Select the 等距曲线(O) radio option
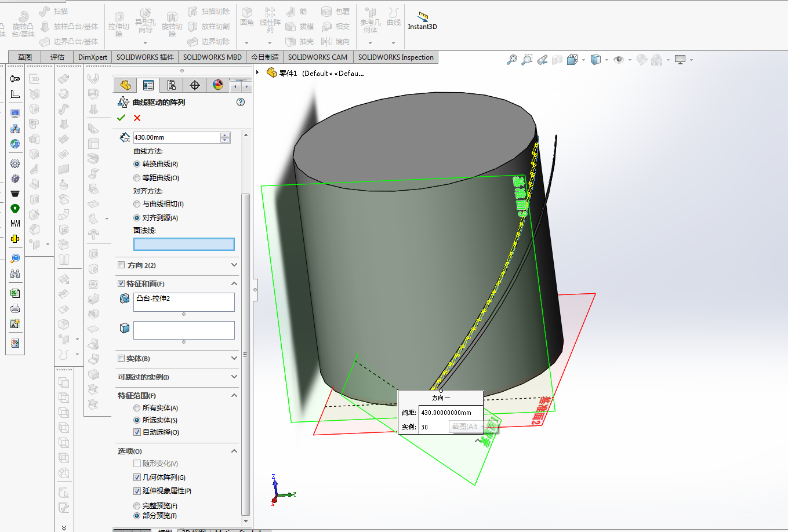Image resolution: width=788 pixels, height=532 pixels. [137, 178]
